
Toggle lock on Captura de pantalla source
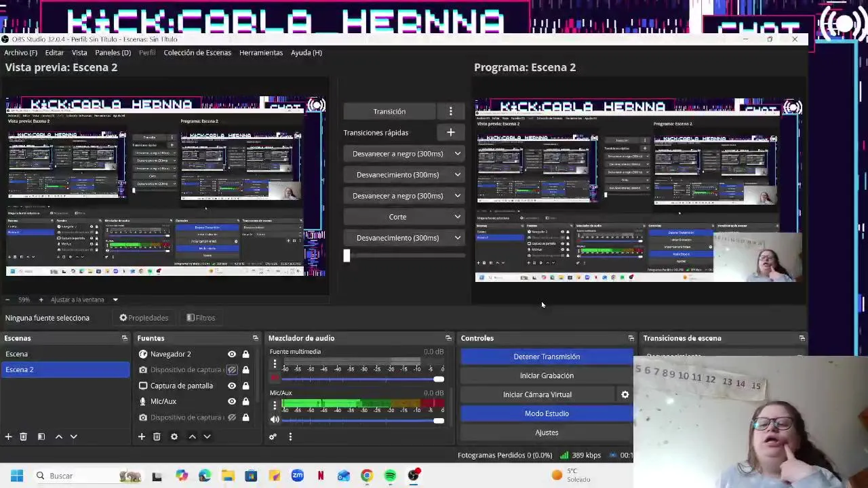pos(245,386)
